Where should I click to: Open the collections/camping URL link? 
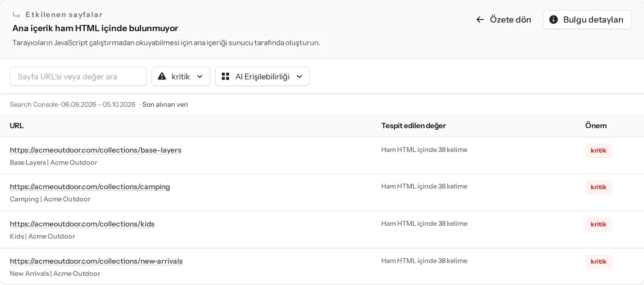coord(90,187)
